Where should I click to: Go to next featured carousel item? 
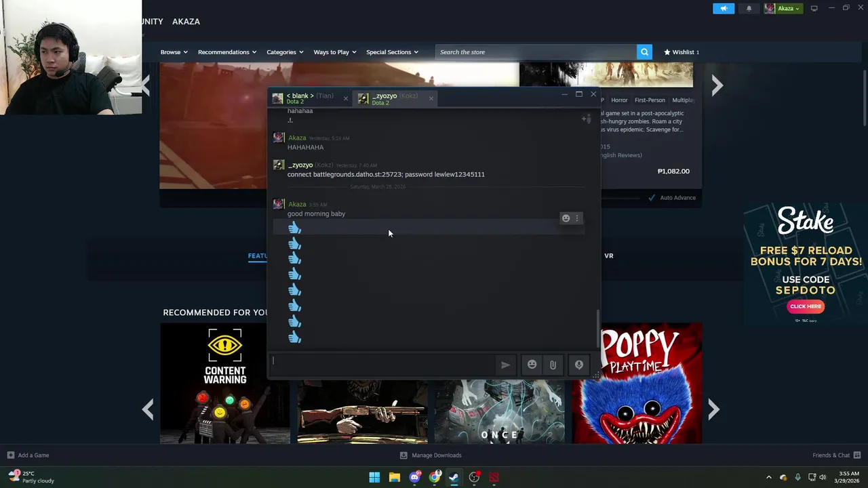pos(717,85)
